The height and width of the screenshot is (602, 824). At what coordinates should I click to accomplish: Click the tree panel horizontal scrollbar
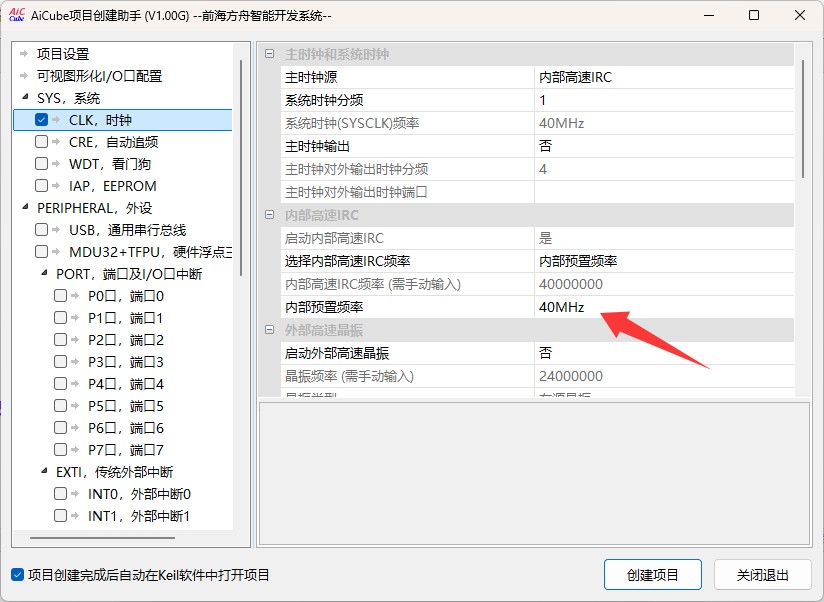tap(102, 538)
